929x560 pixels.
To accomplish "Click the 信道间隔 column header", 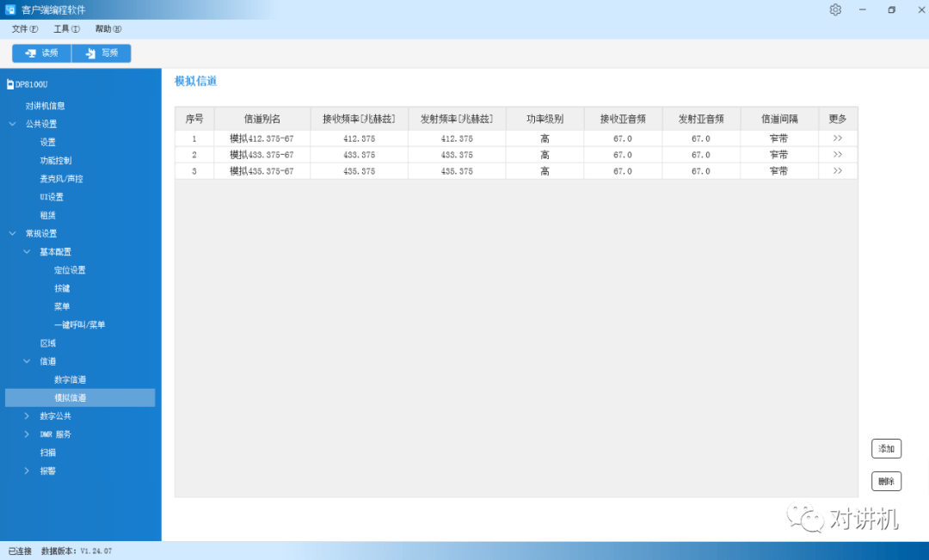I will pos(779,119).
